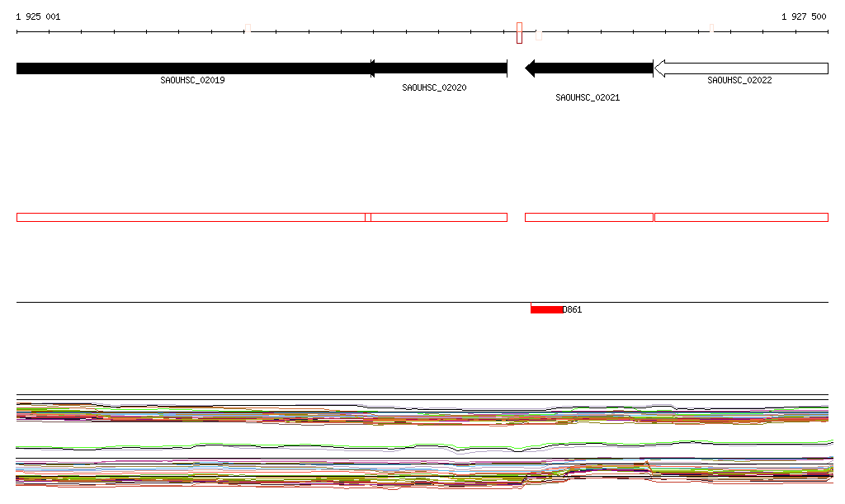The height and width of the screenshot is (504, 845).
Task: Select the white SAOUHSC_02022 gene arrow
Action: click(x=741, y=68)
